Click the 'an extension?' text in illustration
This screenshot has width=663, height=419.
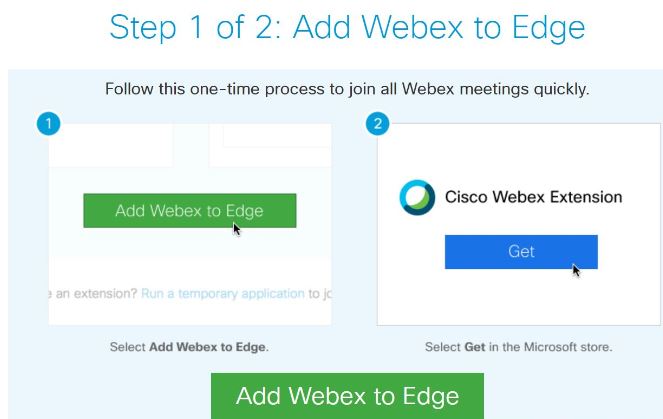[94, 293]
